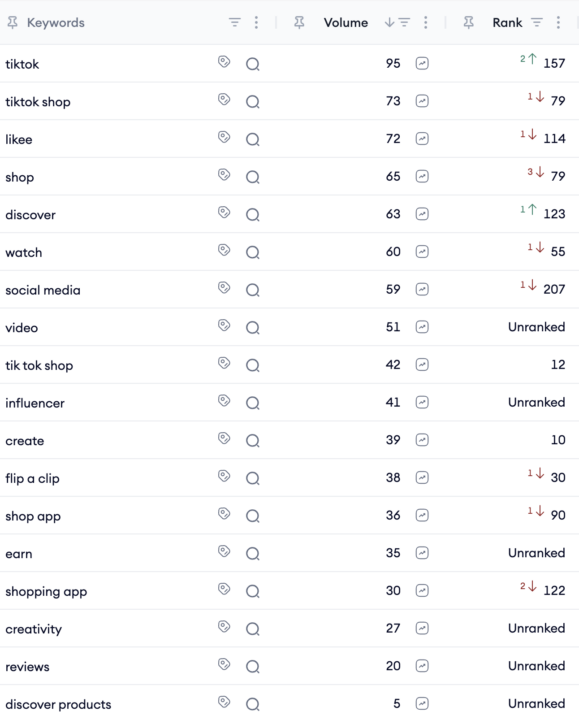
Task: Open Keywords column options menu
Action: [x=256, y=22]
